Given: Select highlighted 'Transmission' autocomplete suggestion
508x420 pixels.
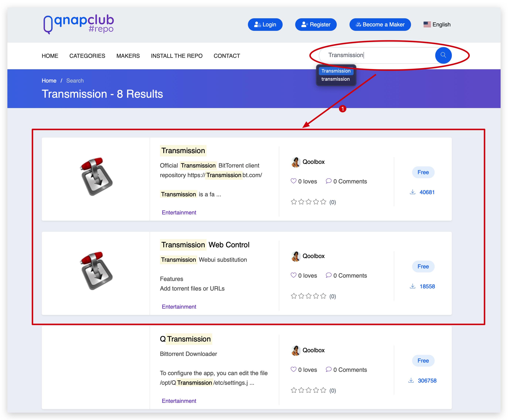Looking at the screenshot, I should click(336, 71).
